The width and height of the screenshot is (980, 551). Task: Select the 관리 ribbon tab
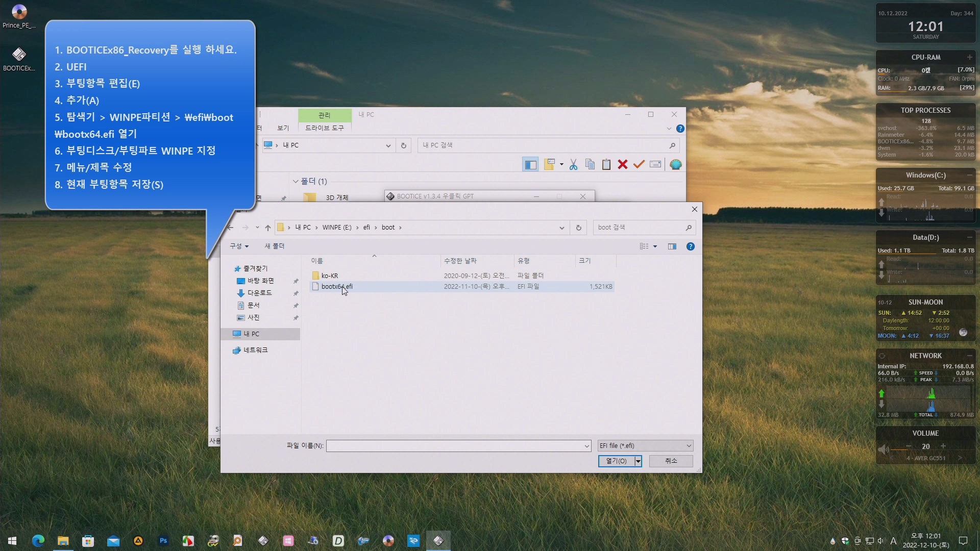click(x=325, y=115)
